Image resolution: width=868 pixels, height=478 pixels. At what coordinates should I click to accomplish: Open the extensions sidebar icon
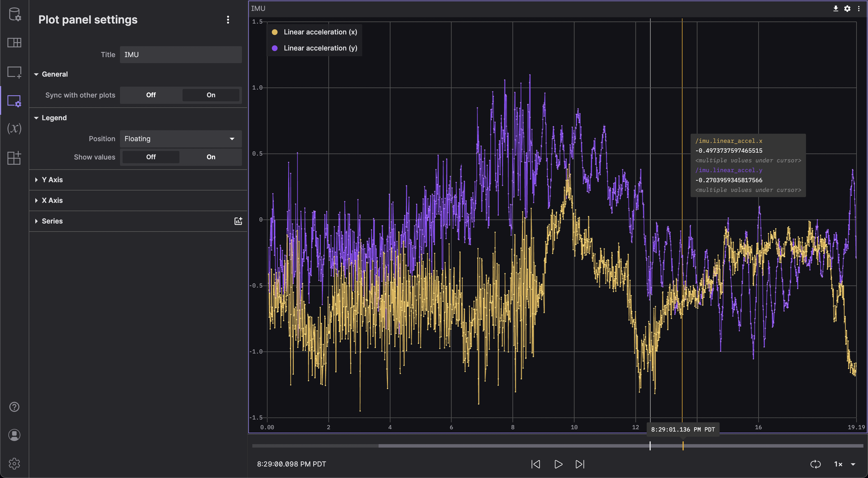point(14,158)
